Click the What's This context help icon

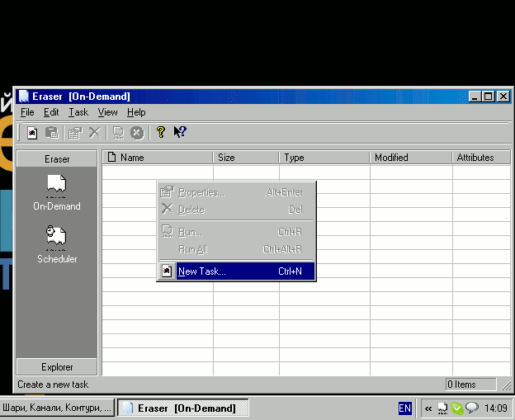180,132
